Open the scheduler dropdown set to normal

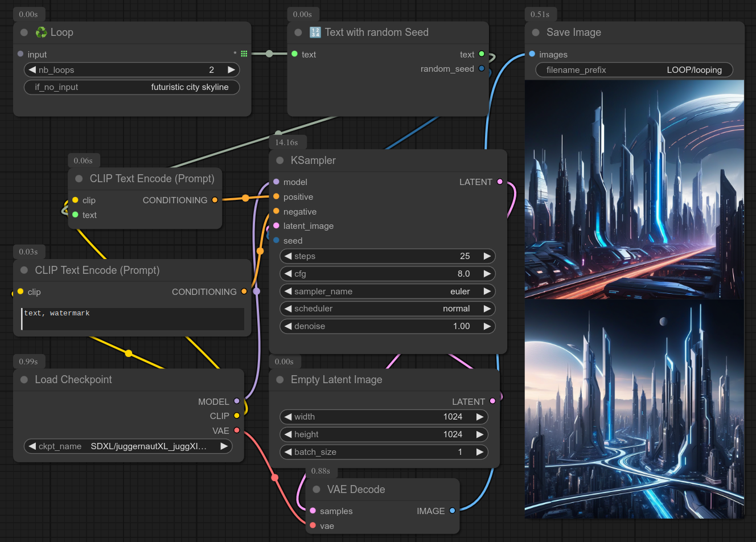click(x=387, y=309)
